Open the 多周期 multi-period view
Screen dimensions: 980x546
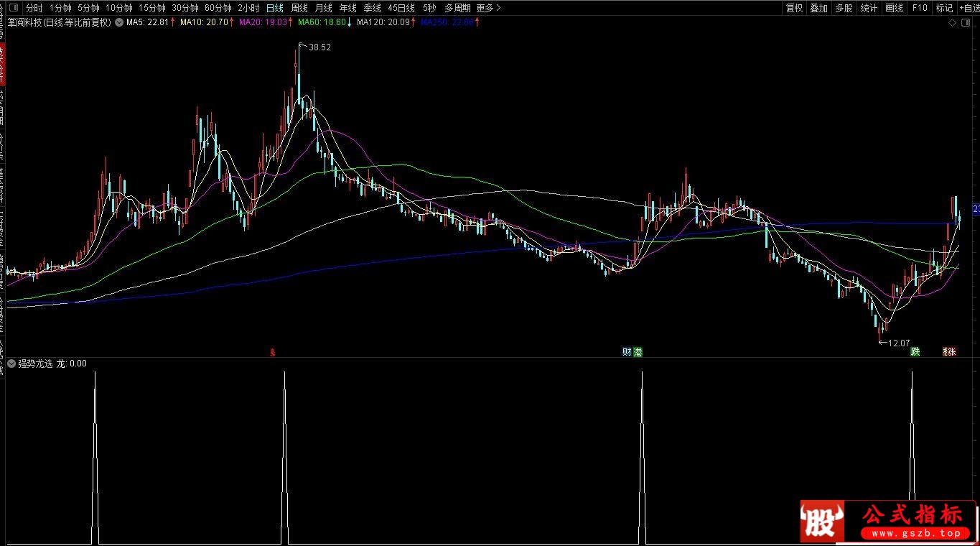(x=457, y=8)
